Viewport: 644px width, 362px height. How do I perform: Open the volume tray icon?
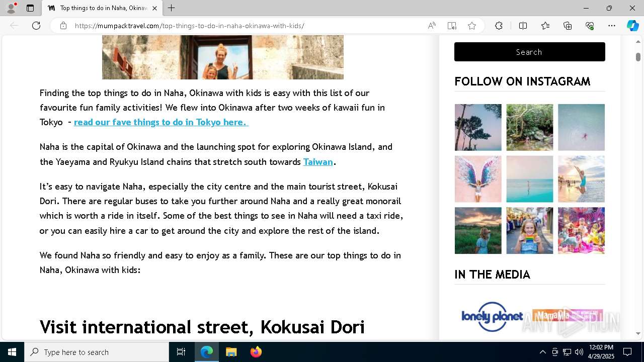[579, 352]
